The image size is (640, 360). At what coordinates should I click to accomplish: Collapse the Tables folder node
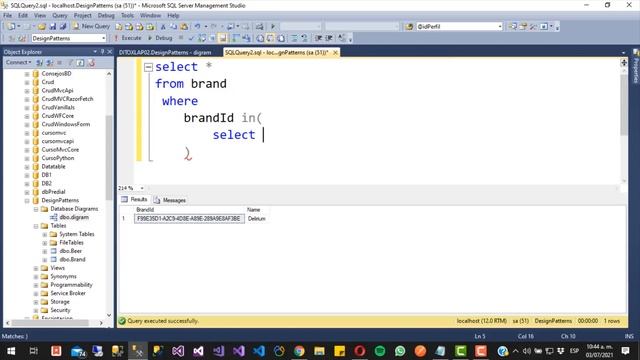36,226
